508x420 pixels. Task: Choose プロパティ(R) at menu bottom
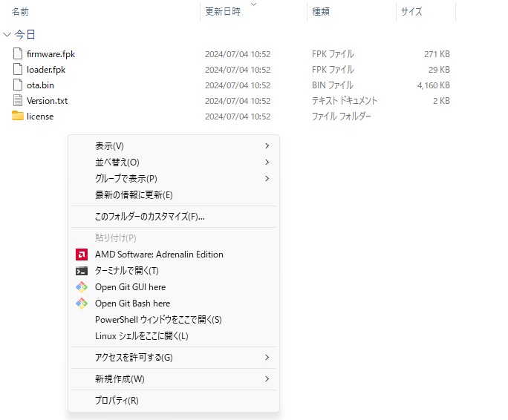(x=174, y=400)
